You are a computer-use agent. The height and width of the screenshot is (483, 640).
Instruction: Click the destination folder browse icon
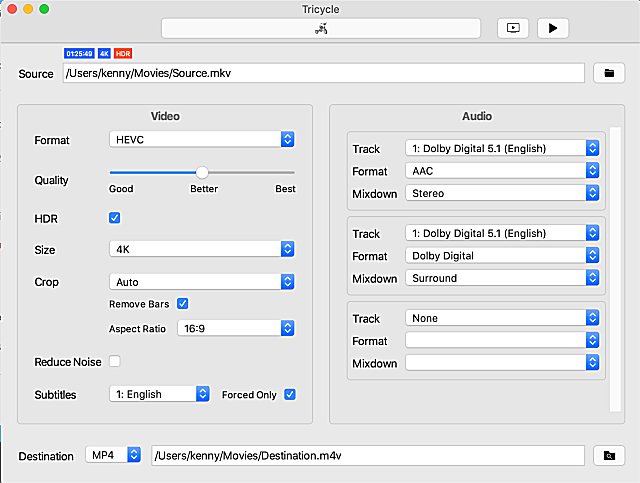608,456
